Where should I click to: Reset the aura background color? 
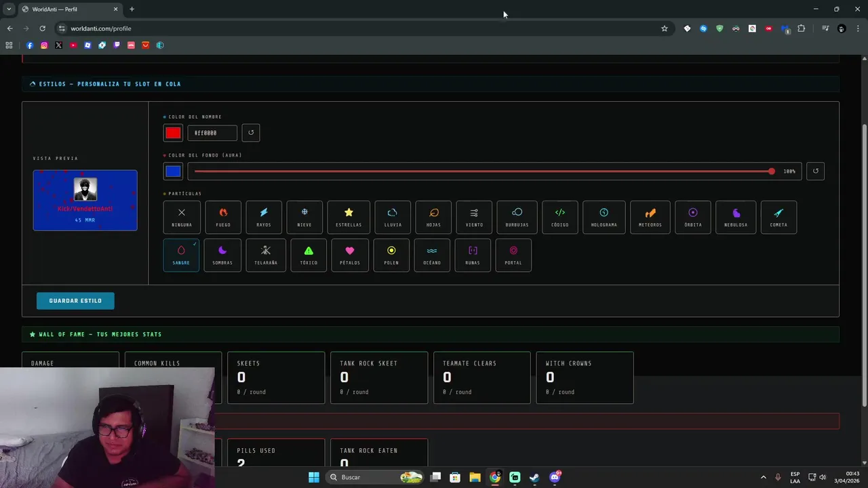point(816,171)
